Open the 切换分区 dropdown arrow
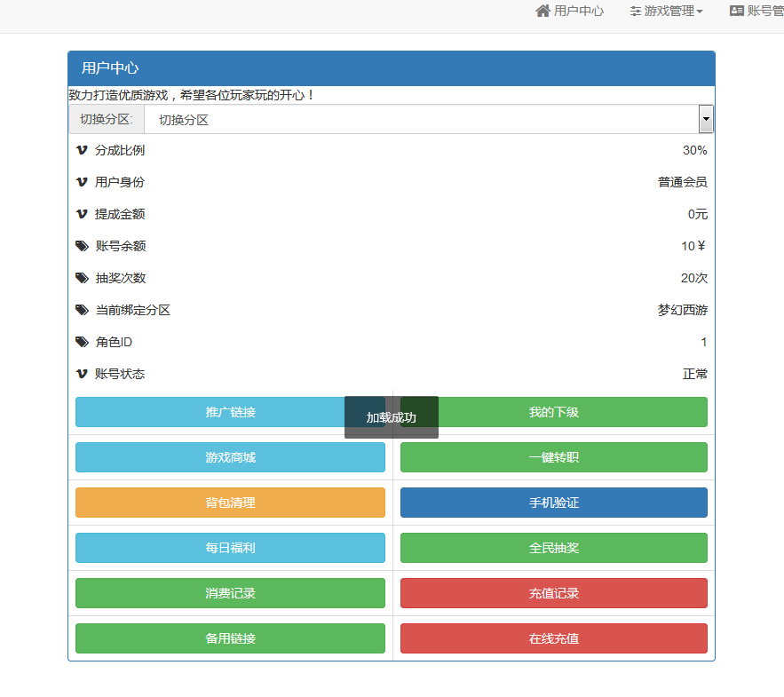This screenshot has width=784, height=697. point(706,119)
